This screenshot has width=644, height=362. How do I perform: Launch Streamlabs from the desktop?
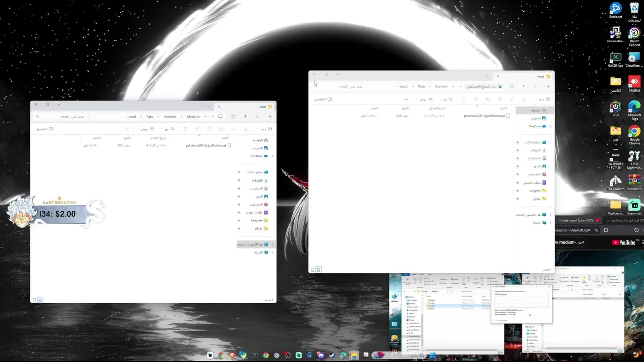point(634,207)
